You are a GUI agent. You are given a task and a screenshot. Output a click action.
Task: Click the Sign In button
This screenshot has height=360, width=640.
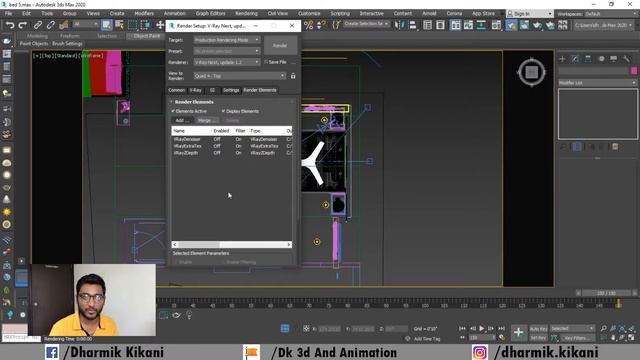pos(529,13)
